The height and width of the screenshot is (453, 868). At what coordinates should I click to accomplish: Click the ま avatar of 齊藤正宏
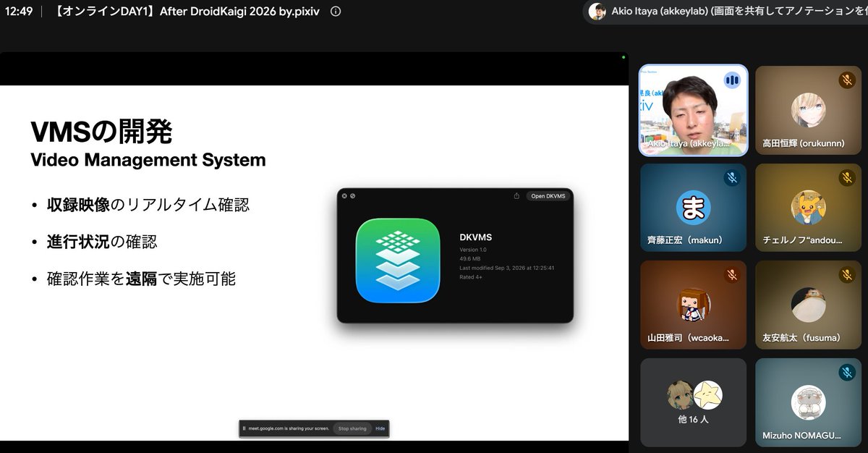pos(693,208)
